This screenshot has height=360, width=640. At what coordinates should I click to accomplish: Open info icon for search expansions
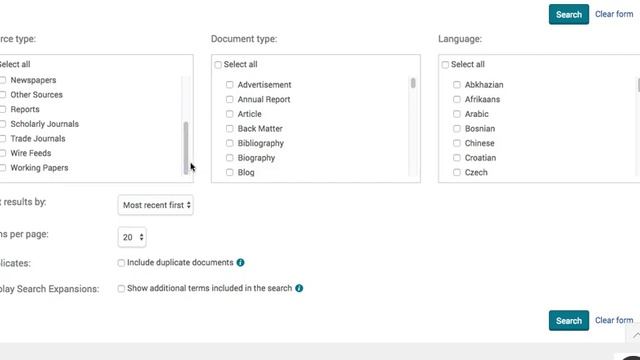click(299, 288)
